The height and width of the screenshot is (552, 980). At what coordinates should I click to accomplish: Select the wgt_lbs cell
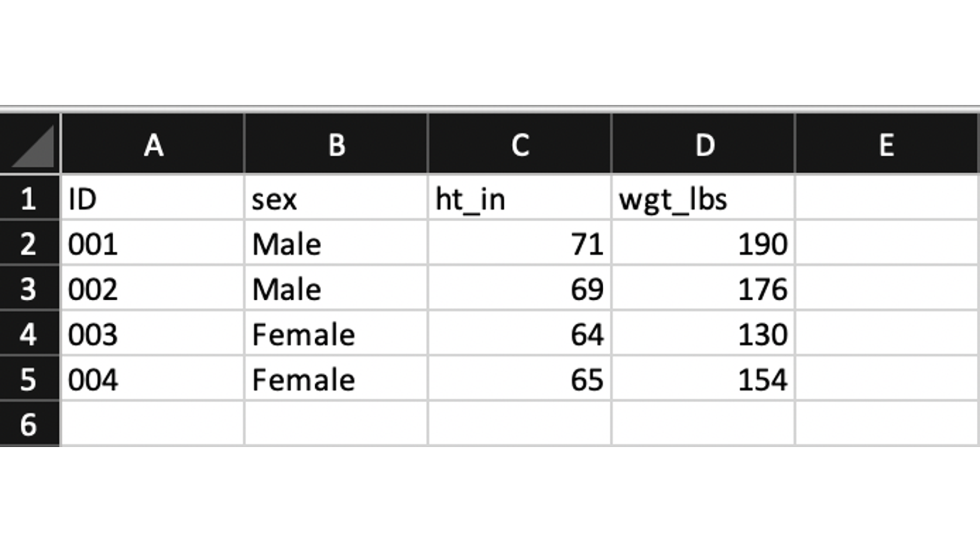703,198
